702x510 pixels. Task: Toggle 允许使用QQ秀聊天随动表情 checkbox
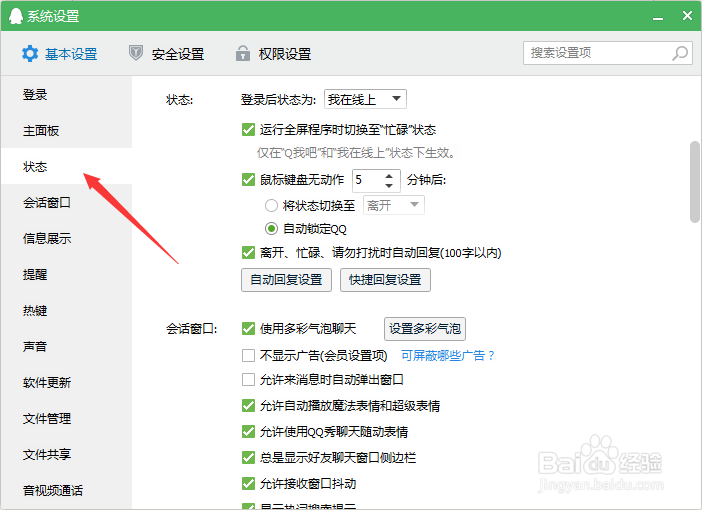click(248, 432)
